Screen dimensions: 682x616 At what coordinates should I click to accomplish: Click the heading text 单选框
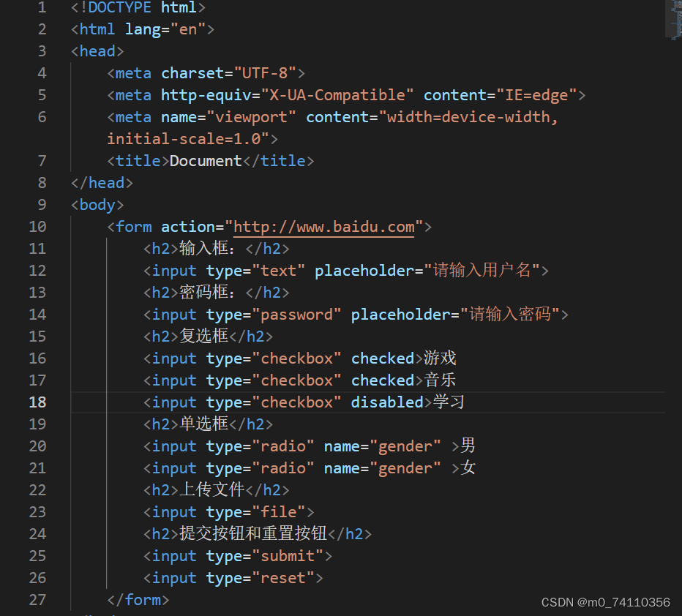(204, 424)
